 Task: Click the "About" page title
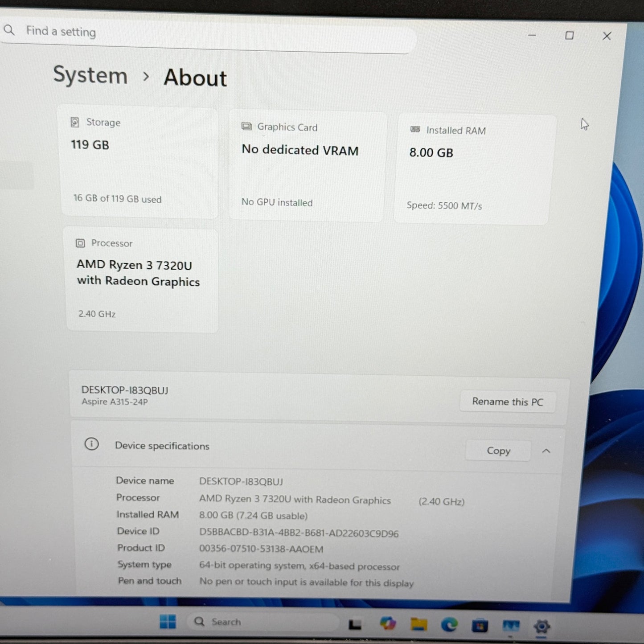coord(195,78)
